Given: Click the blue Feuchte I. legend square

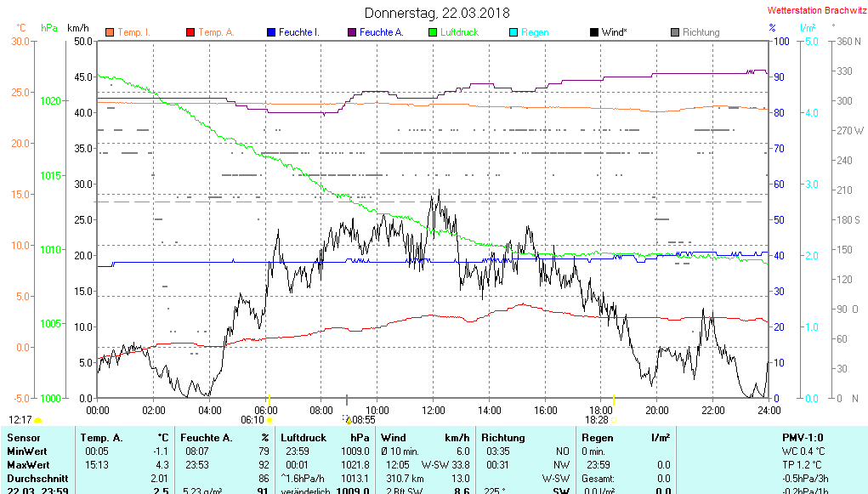Looking at the screenshot, I should [x=270, y=32].
